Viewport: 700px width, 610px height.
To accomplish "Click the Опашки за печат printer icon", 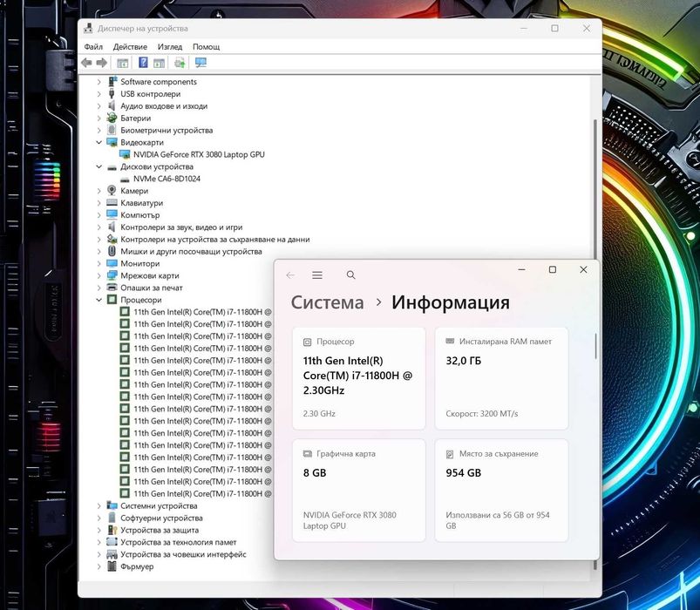I will point(112,288).
